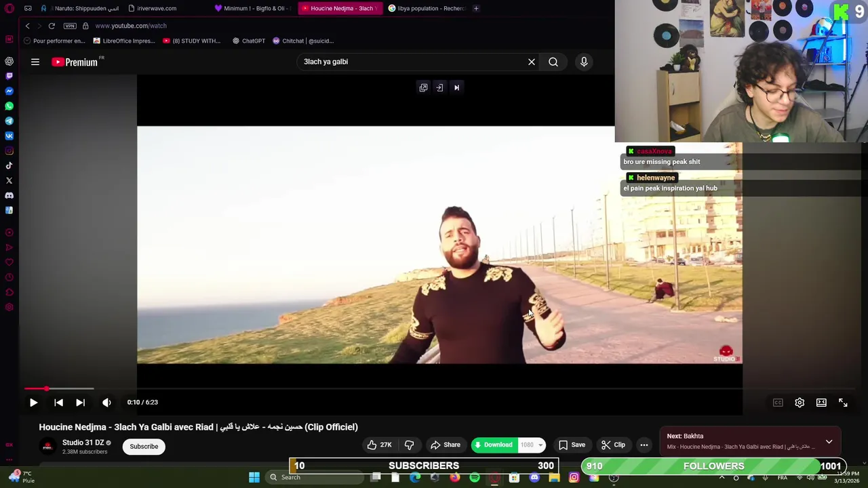
Task: Open the sidebar bookmarks heart icon
Action: 9,262
